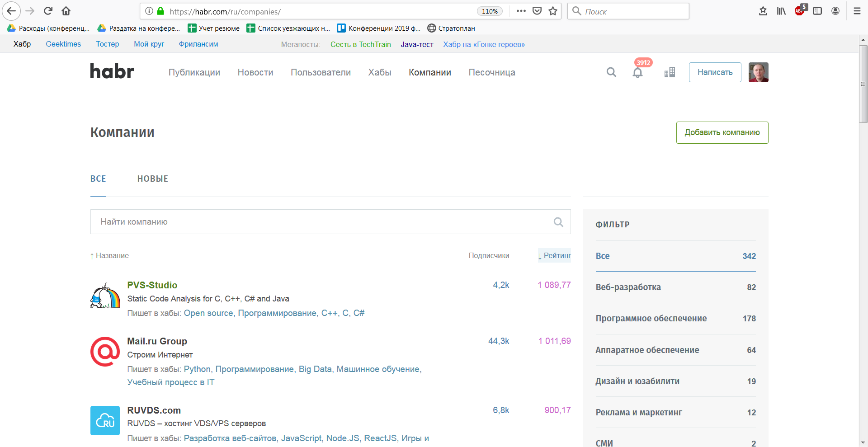This screenshot has width=868, height=447.
Task: Click the Написать button
Action: [715, 72]
